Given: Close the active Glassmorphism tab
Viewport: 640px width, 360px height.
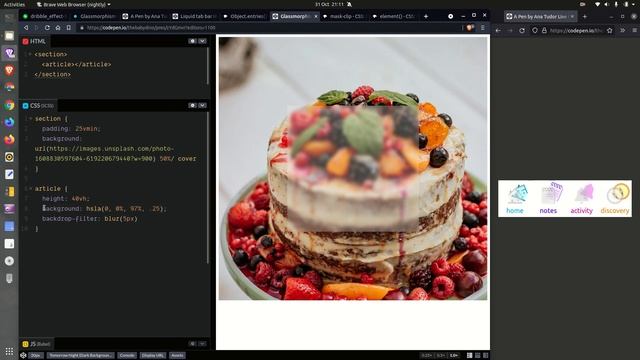Looking at the screenshot, I should coord(316,16).
